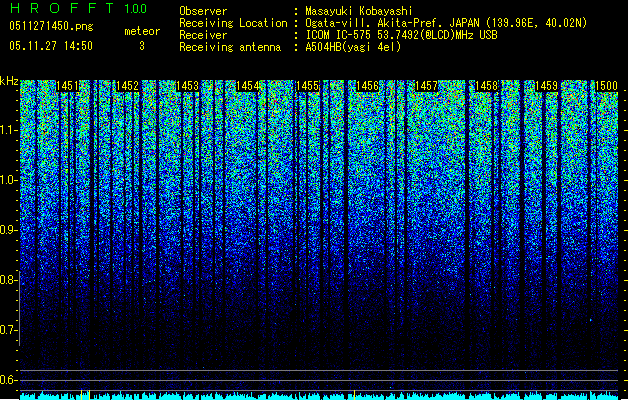Click the 0.7 kHz axis label
This screenshot has width=629, height=400.
[x=9, y=330]
